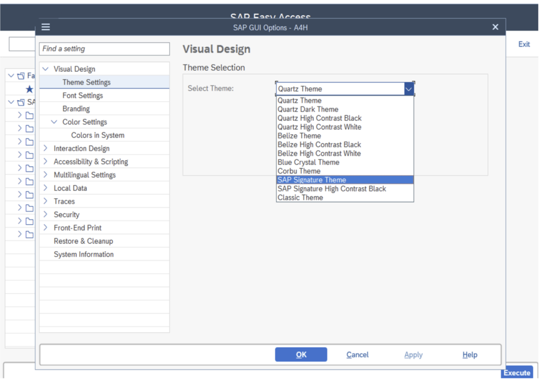This screenshot has width=540, height=392.
Task: Expand Accessibility & Scripting node
Action: coord(45,161)
